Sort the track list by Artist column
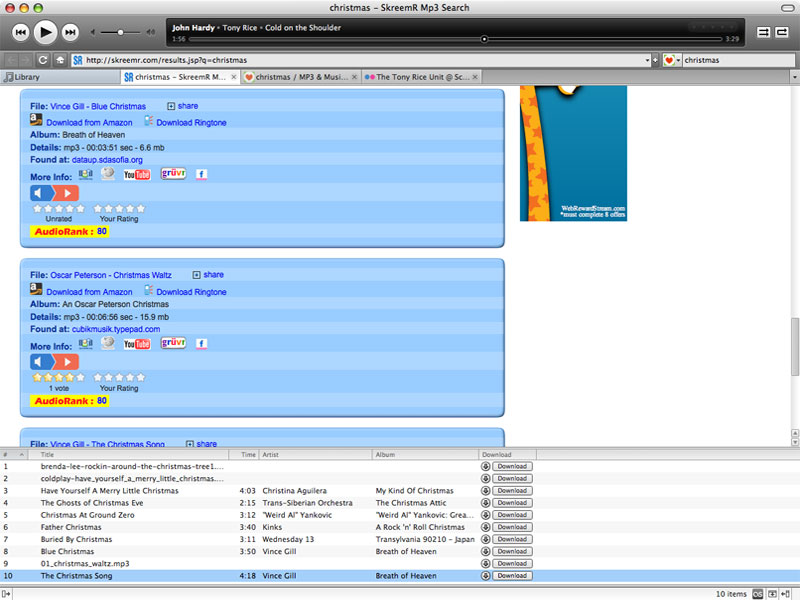The width and height of the screenshot is (800, 600). click(x=316, y=455)
